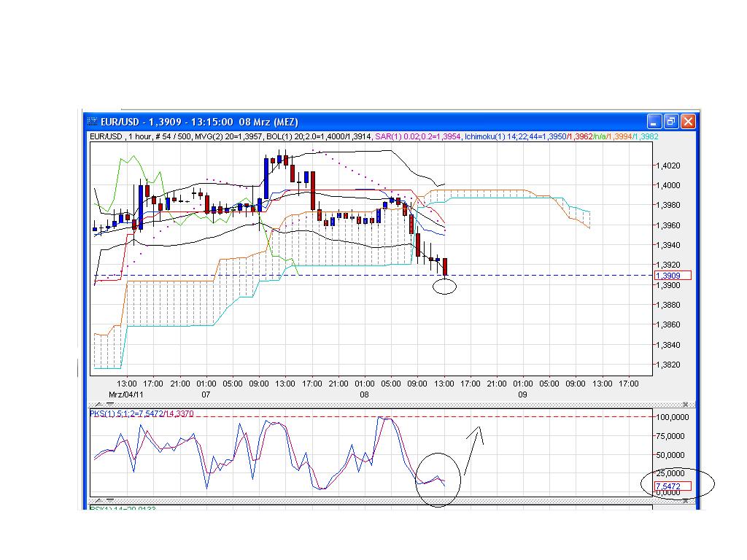
Task: Click the circled candle low annotation on the chart
Action: click(445, 287)
